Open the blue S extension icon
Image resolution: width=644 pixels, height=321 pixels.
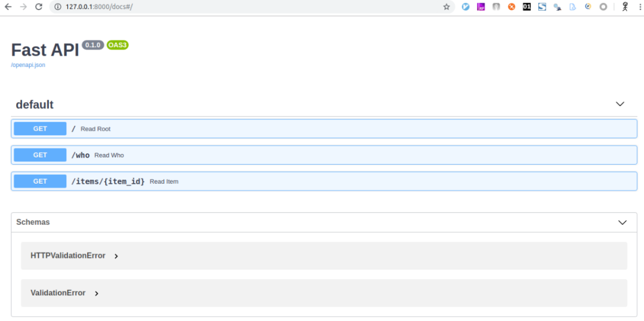click(x=542, y=7)
